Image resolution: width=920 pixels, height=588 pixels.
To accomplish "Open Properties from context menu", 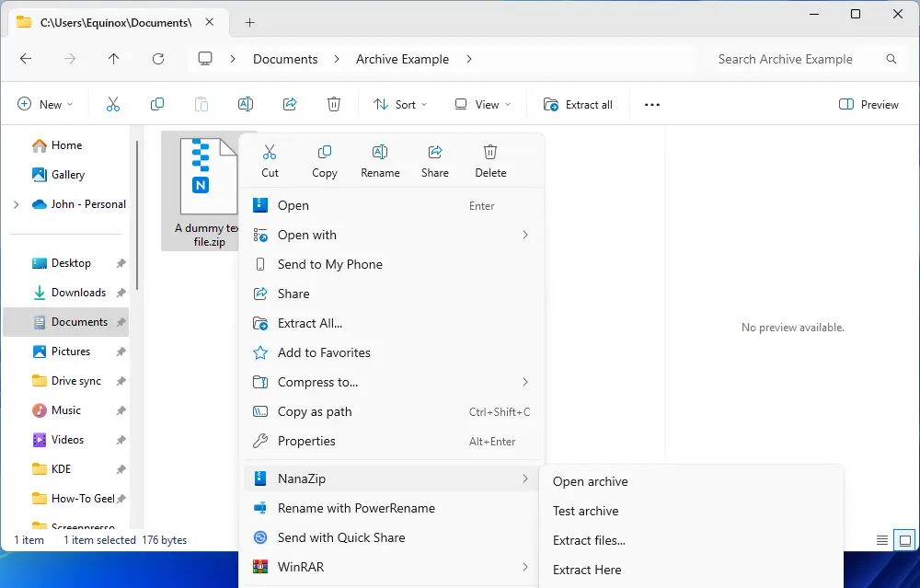I will coord(391,441).
